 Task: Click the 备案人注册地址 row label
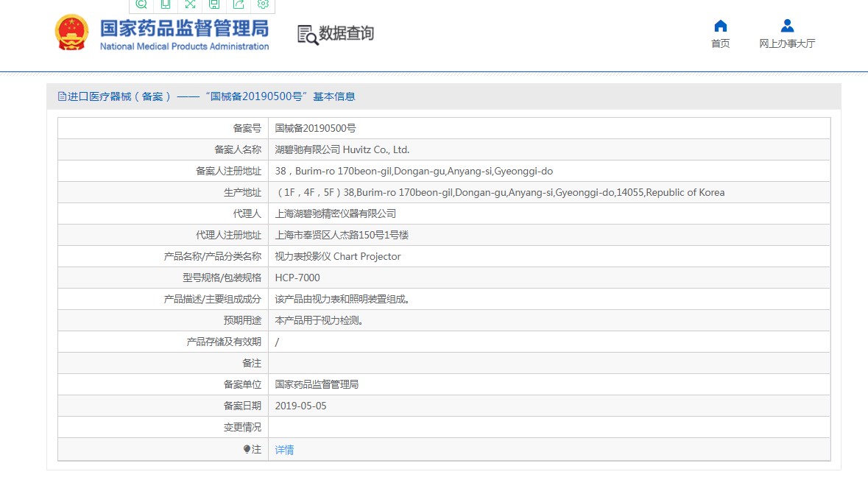tap(228, 171)
